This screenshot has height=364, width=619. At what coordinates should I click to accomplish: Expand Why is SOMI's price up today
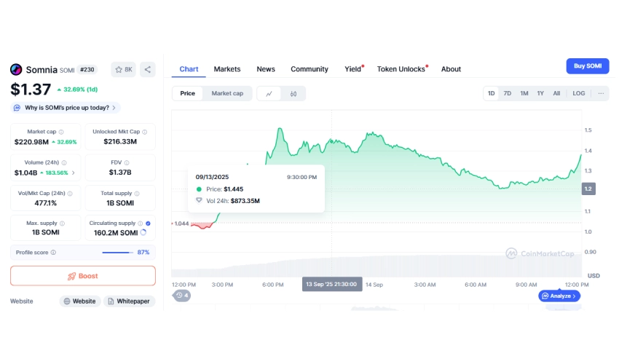tap(66, 108)
